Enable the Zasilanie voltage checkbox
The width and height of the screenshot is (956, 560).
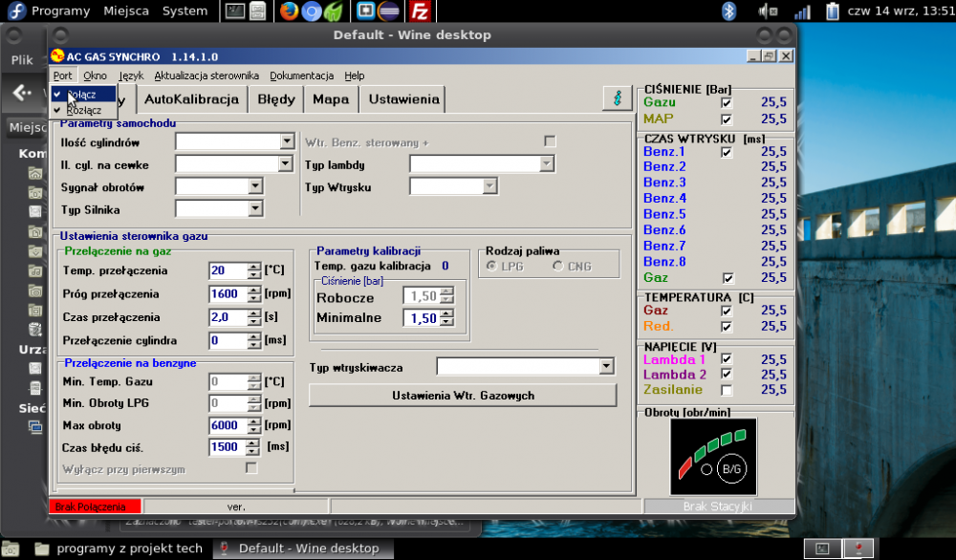pos(727,390)
